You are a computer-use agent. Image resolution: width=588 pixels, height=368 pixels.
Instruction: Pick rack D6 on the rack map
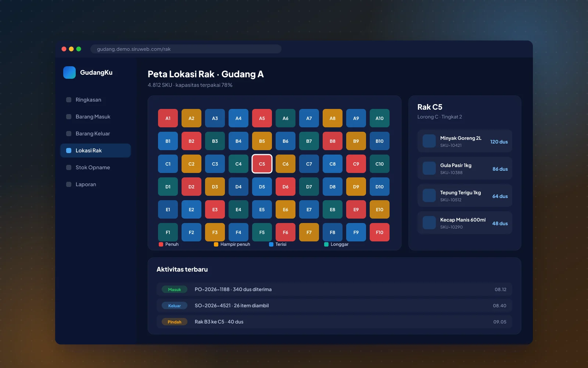pyautogui.click(x=286, y=187)
